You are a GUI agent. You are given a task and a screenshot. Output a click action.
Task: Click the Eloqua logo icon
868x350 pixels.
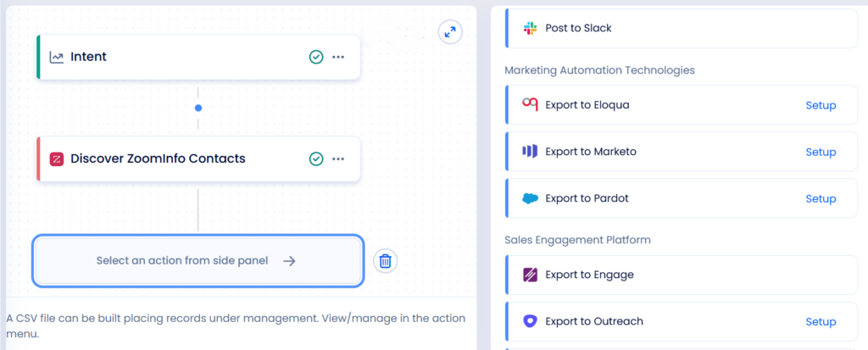point(530,105)
